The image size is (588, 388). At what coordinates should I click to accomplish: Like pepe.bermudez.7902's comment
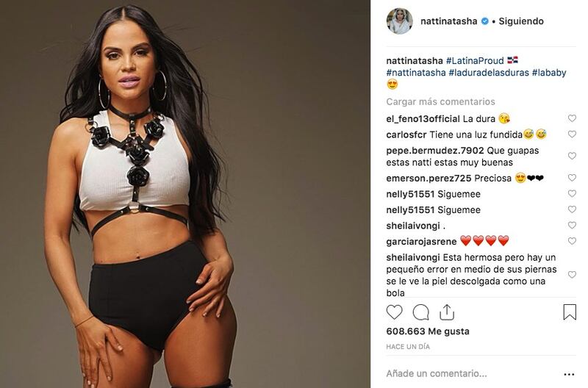tap(572, 156)
